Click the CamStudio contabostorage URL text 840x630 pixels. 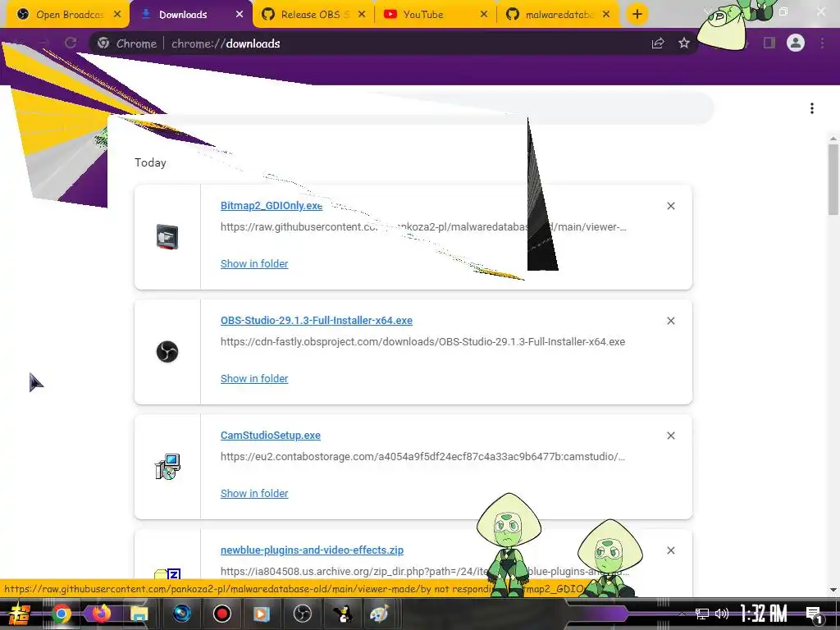pos(422,456)
